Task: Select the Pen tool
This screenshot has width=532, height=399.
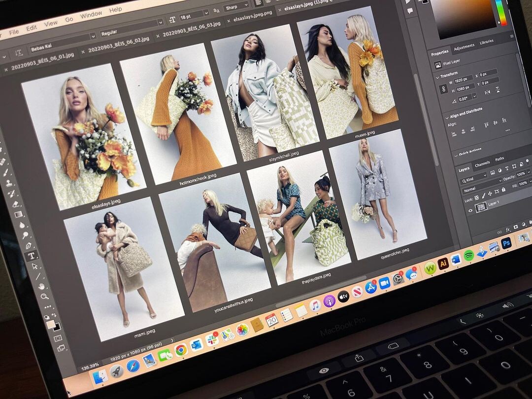Action: 28,245
